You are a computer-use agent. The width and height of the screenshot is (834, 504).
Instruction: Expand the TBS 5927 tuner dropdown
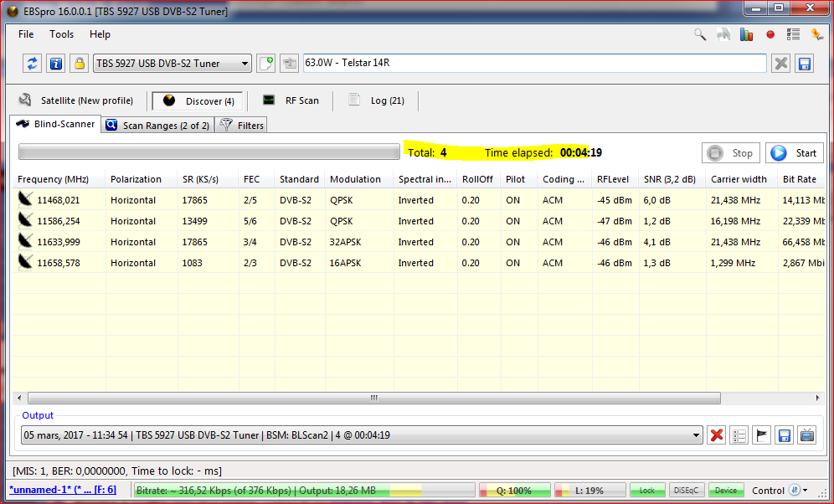pos(245,64)
